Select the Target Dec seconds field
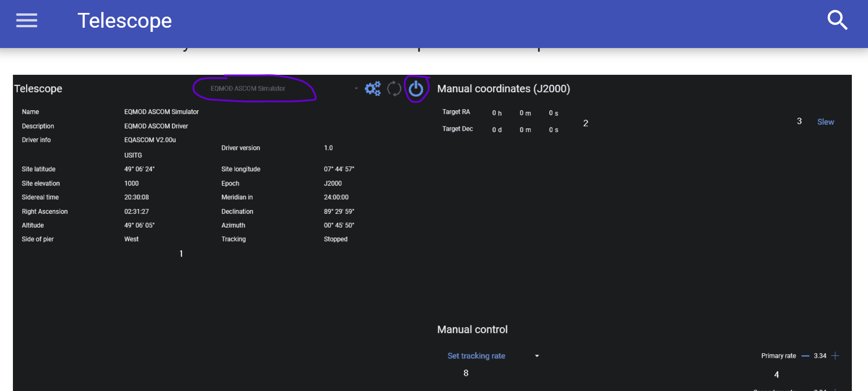The image size is (868, 391). (553, 130)
